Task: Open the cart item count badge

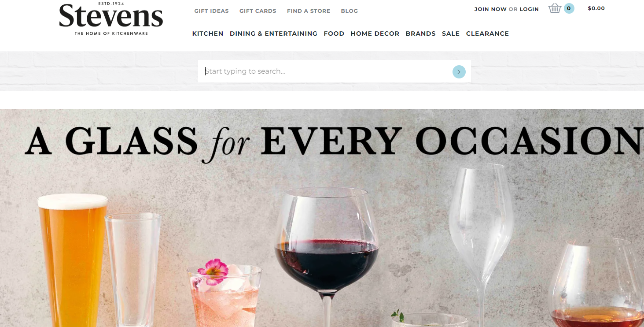Action: [x=569, y=8]
